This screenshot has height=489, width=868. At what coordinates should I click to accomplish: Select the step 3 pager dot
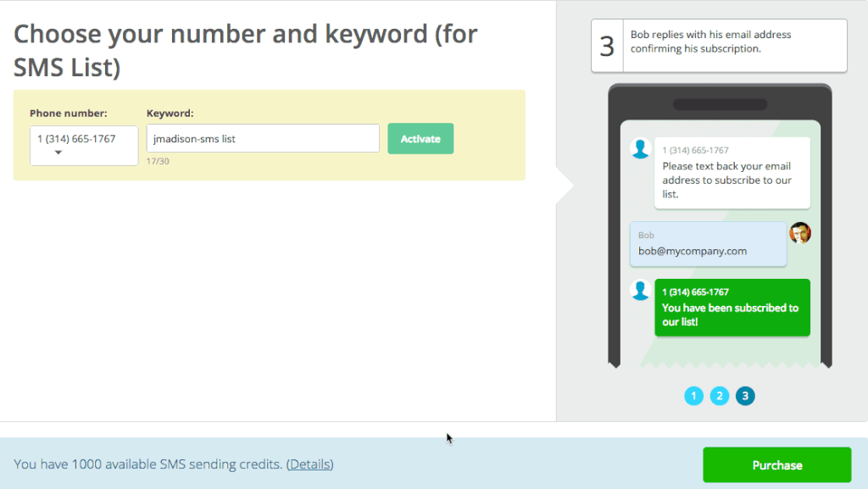click(x=745, y=396)
